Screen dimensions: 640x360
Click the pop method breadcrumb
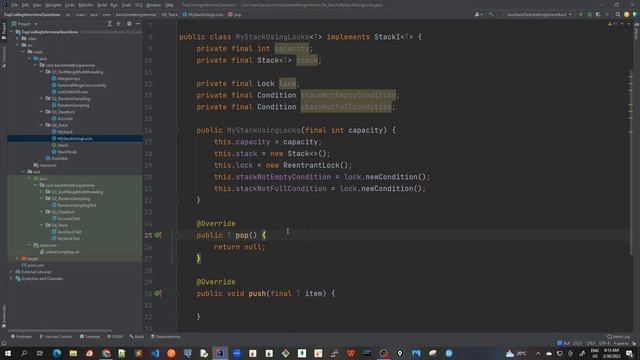click(235, 14)
